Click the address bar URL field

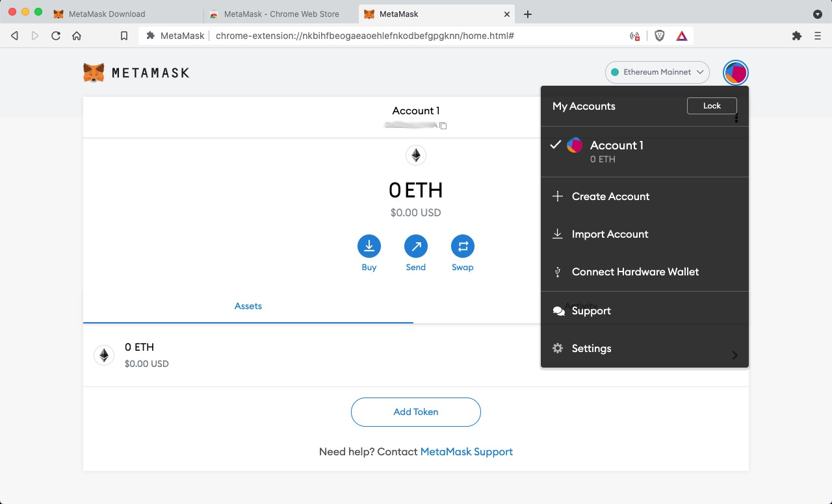(416, 36)
